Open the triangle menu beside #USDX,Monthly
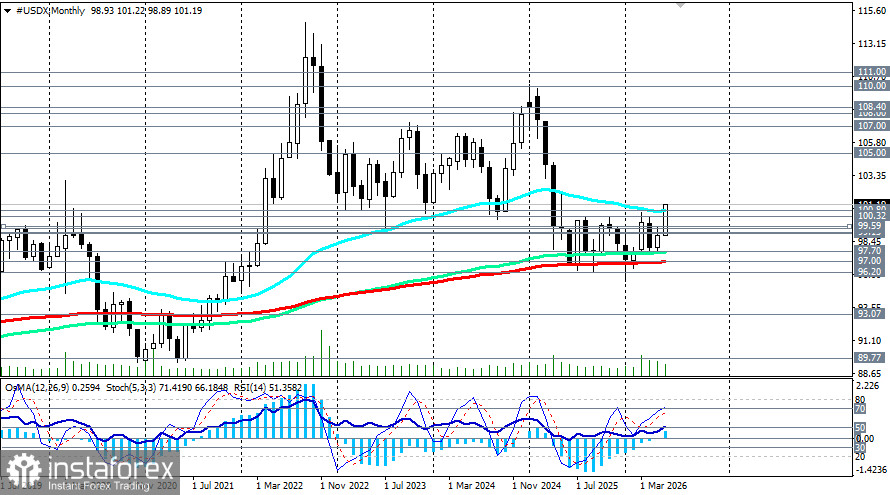The width and height of the screenshot is (890, 495). [7, 11]
